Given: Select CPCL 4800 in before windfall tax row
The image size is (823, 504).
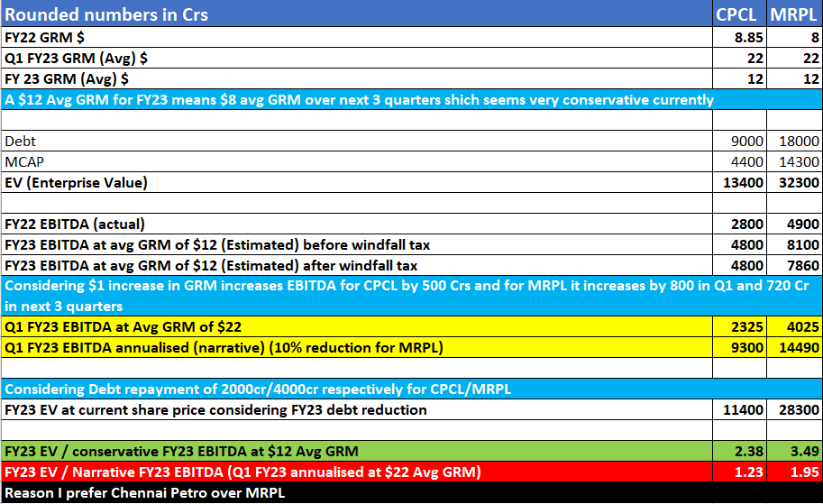Looking at the screenshot, I should (739, 244).
